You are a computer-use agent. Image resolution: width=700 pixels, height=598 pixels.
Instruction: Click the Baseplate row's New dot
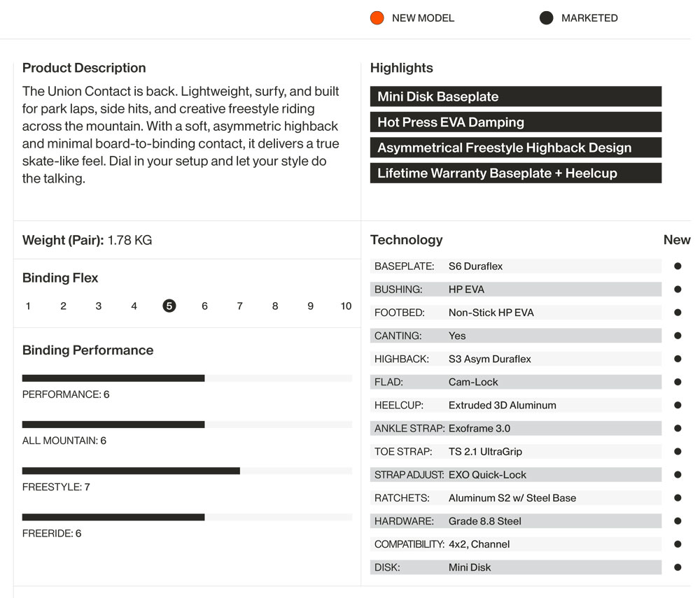678,266
